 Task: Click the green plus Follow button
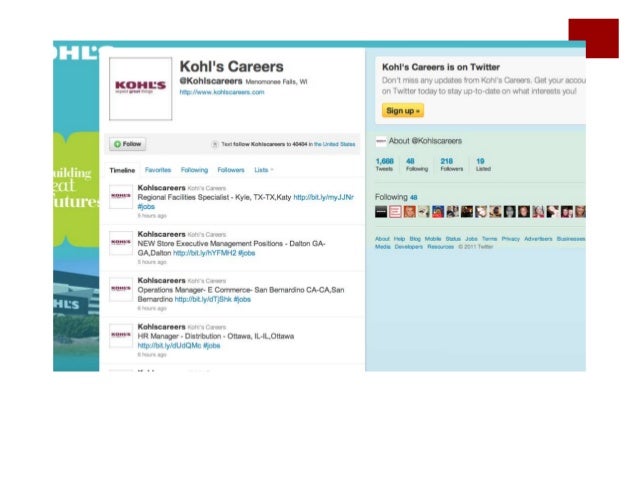(x=127, y=144)
